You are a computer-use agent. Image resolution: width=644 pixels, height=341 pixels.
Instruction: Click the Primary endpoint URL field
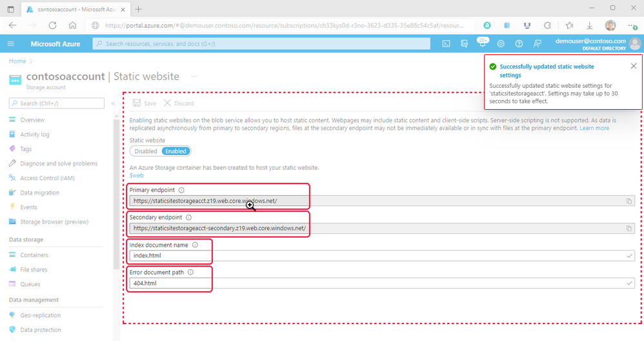382,201
